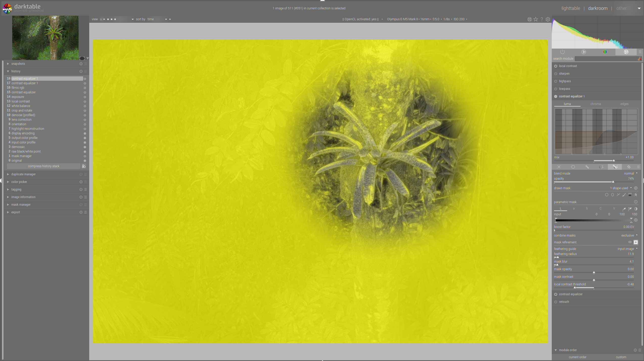Switch to the chroma tab
Screen dimensions: 644x361
point(595,104)
